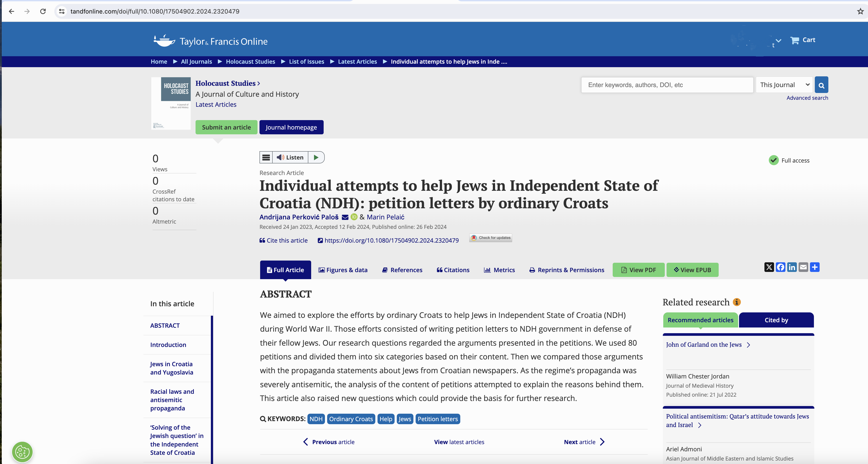The image size is (868, 464).
Task: Click the email share icon
Action: (x=803, y=267)
